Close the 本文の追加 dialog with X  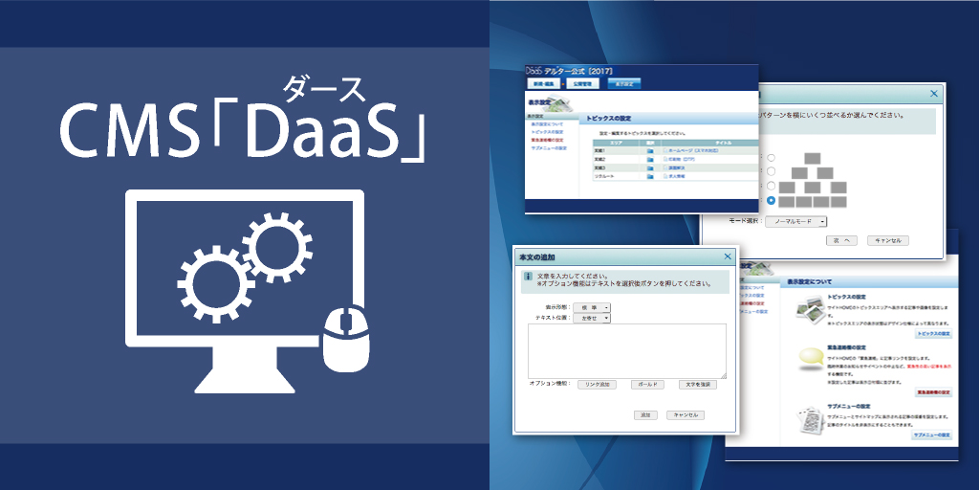pos(728,256)
